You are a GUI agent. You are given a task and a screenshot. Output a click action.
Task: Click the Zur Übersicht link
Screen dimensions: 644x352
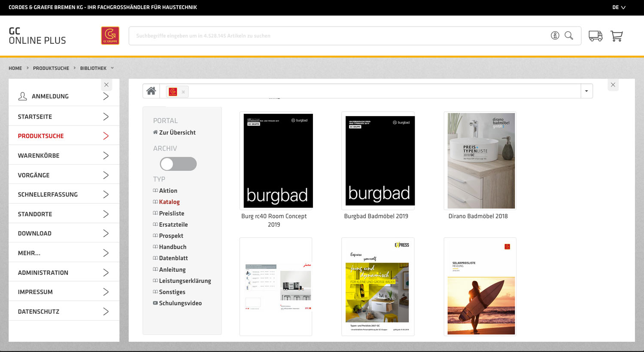coord(177,132)
